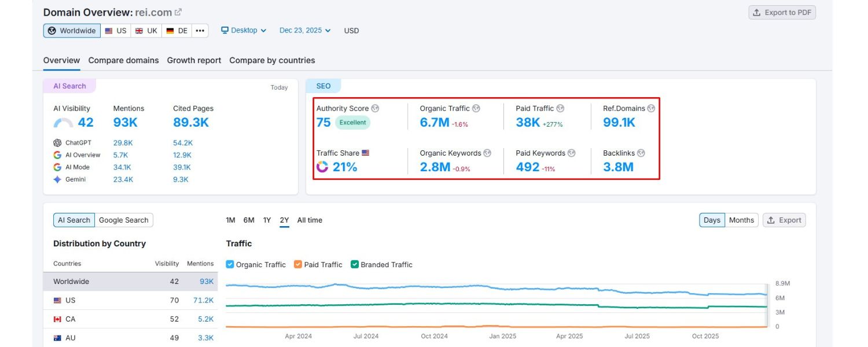Open the Desktop device dropdown
This screenshot has height=347, width=868.
point(243,30)
